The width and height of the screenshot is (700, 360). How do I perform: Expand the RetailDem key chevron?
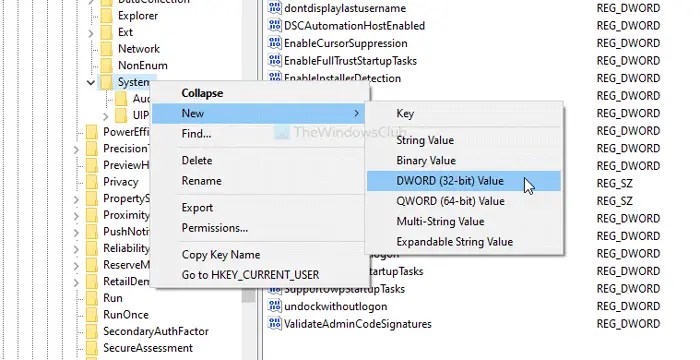(76, 283)
